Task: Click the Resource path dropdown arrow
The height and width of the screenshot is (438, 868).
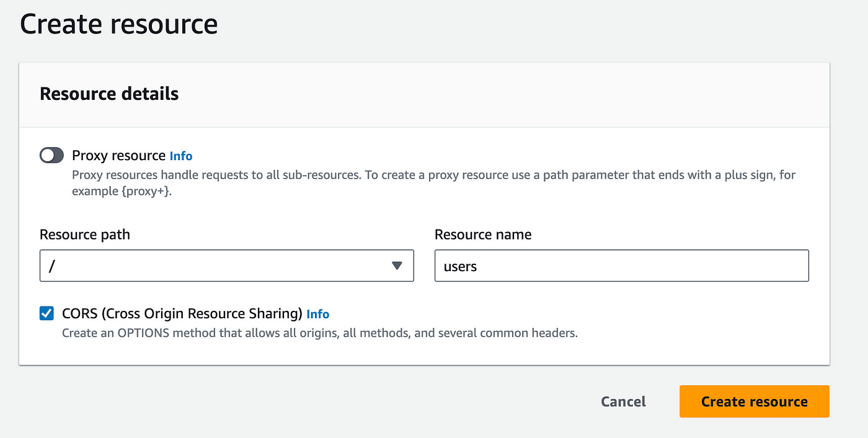Action: click(x=397, y=266)
